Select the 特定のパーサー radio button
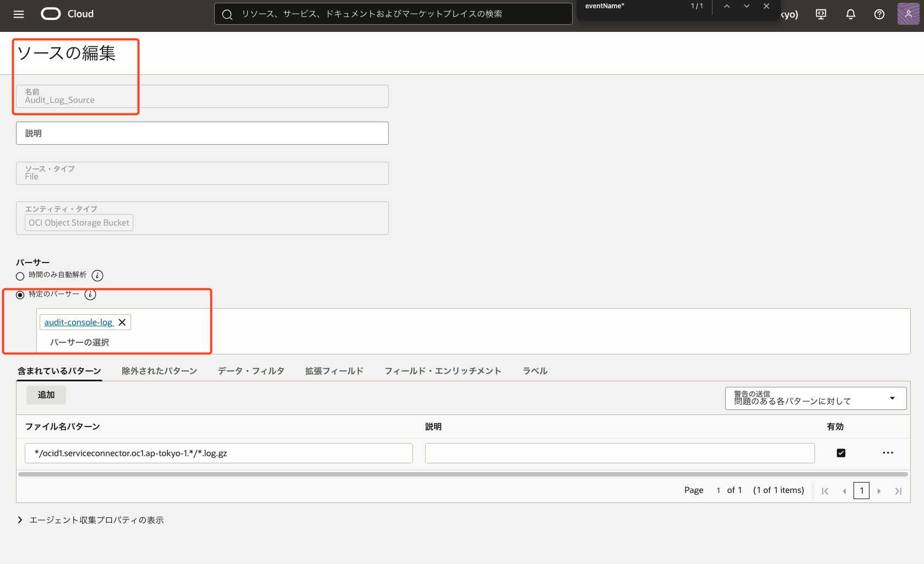924x564 pixels. [x=20, y=295]
